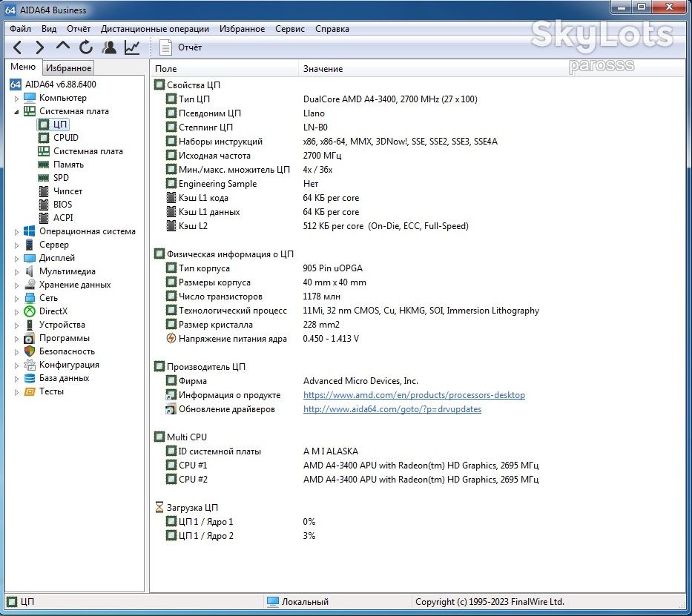This screenshot has width=692, height=616.
Task: Expand the Дисплей tree node
Action: (x=17, y=258)
